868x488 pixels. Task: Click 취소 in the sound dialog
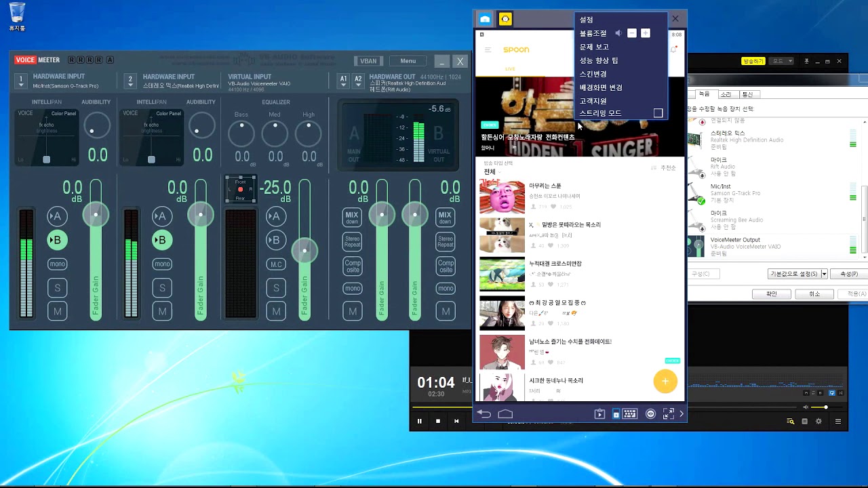coord(814,293)
